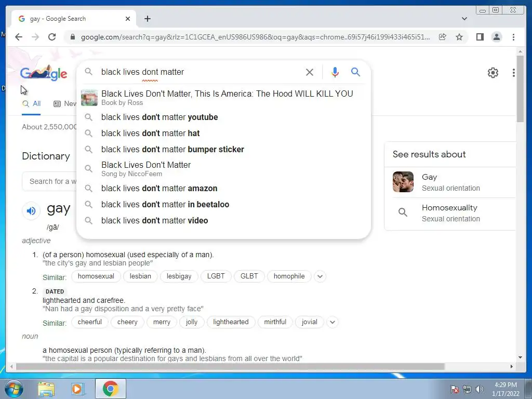
Task: Select the All results tab
Action: [31, 104]
